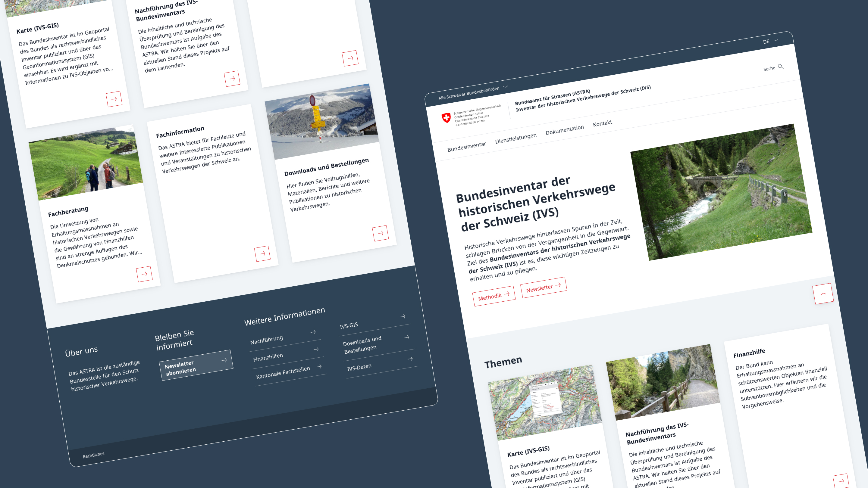The width and height of the screenshot is (868, 488).
Task: Click arrow beside footer Downloads und Bestellungen
Action: point(407,337)
